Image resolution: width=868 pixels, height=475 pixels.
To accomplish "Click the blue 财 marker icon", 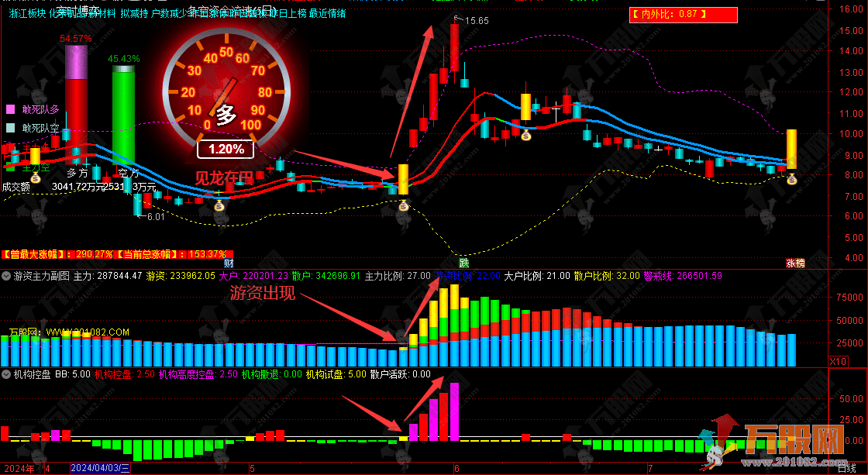I will 229,263.
